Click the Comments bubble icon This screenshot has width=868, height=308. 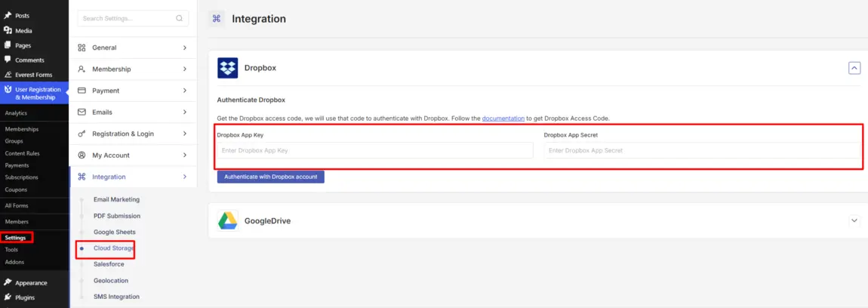click(8, 60)
